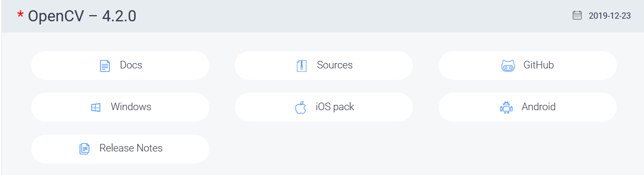This screenshot has width=644, height=175.
Task: Click the GitHub octocat icon
Action: coord(508,66)
